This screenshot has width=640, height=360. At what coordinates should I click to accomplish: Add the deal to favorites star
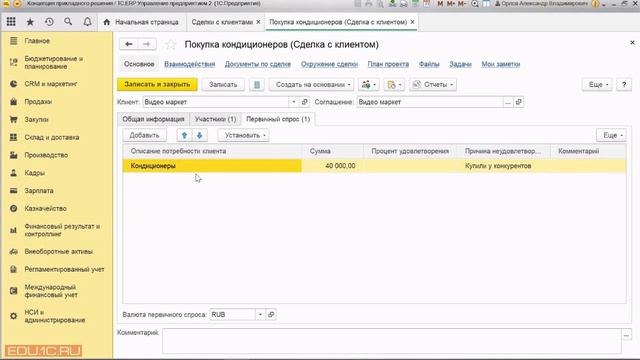pos(171,44)
